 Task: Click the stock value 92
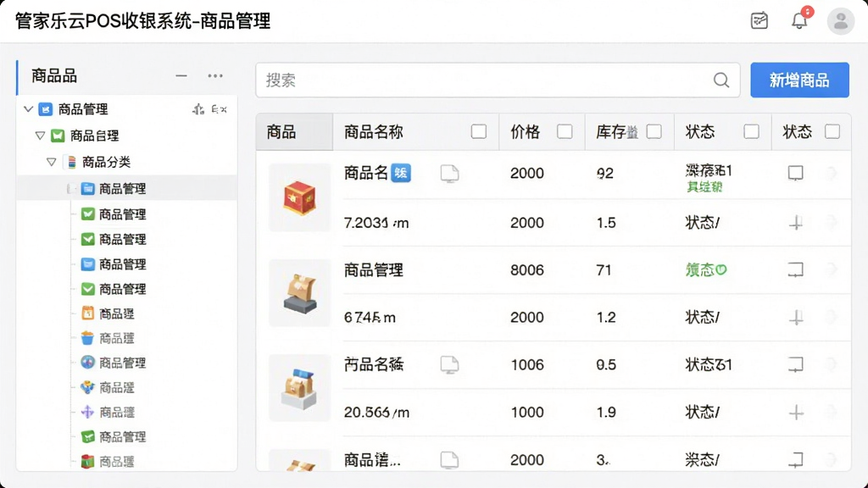(x=604, y=173)
